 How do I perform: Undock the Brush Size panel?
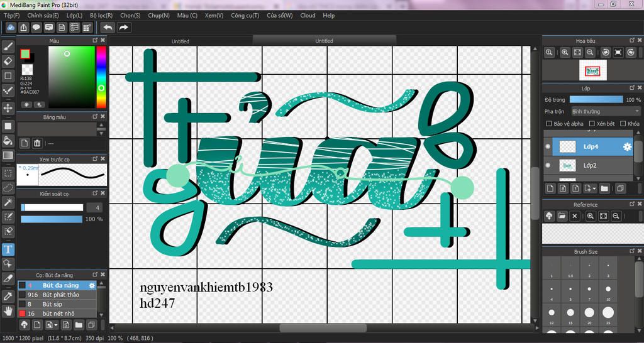point(633,251)
